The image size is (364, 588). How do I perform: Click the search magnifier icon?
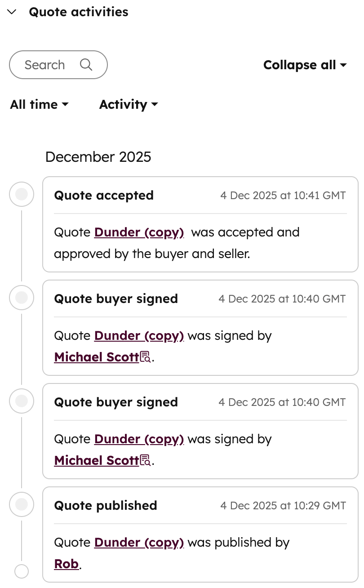click(x=86, y=65)
